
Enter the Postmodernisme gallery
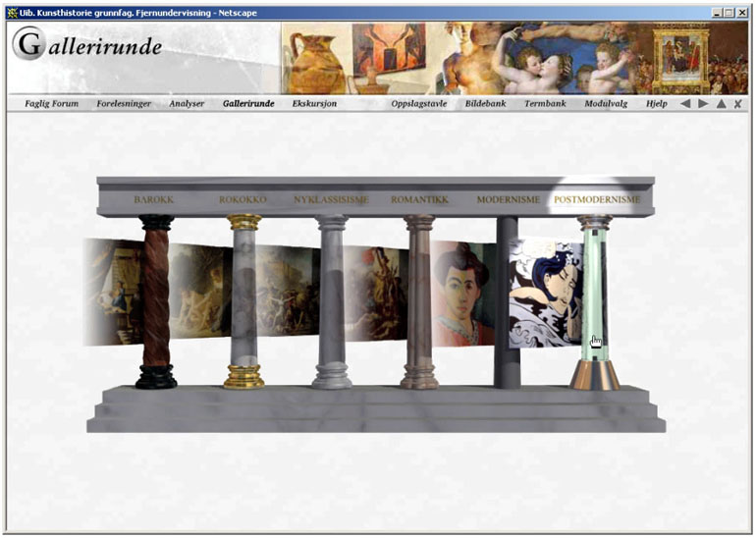click(596, 199)
